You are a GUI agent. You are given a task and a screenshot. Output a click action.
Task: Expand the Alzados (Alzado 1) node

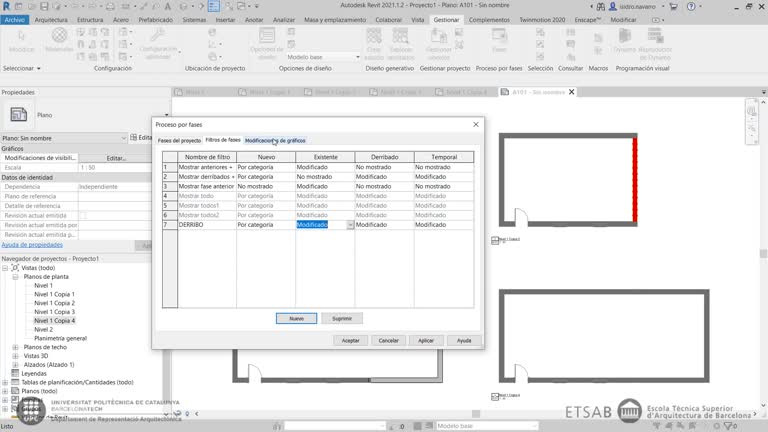[16, 364]
